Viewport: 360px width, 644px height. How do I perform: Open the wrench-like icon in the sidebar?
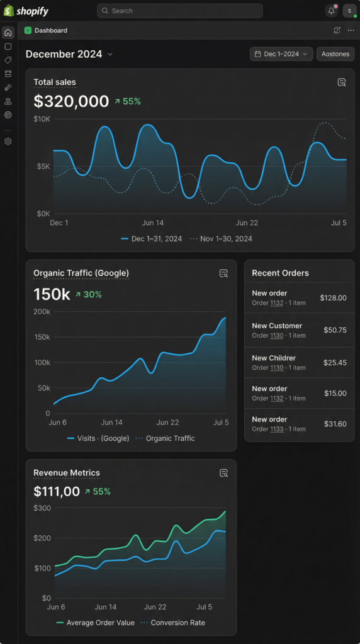(x=8, y=87)
